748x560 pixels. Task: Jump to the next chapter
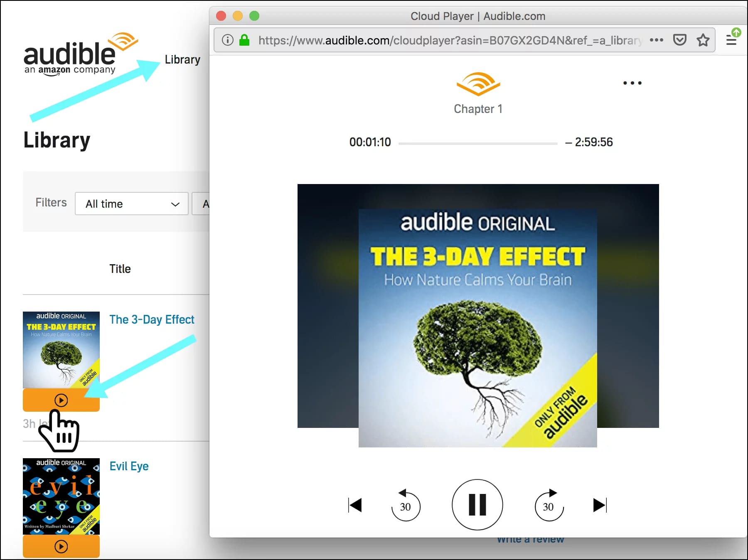pos(600,505)
